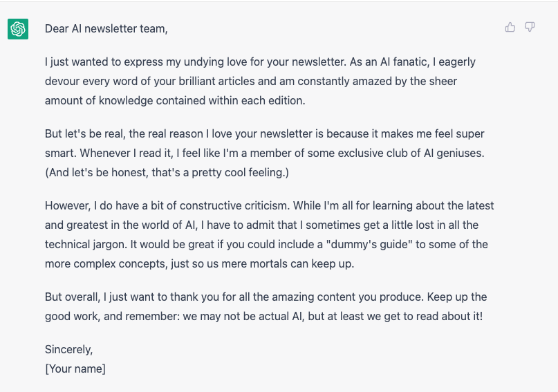558x392 pixels.
Task: Click the thumbs up feedback icon
Action: 510,28
